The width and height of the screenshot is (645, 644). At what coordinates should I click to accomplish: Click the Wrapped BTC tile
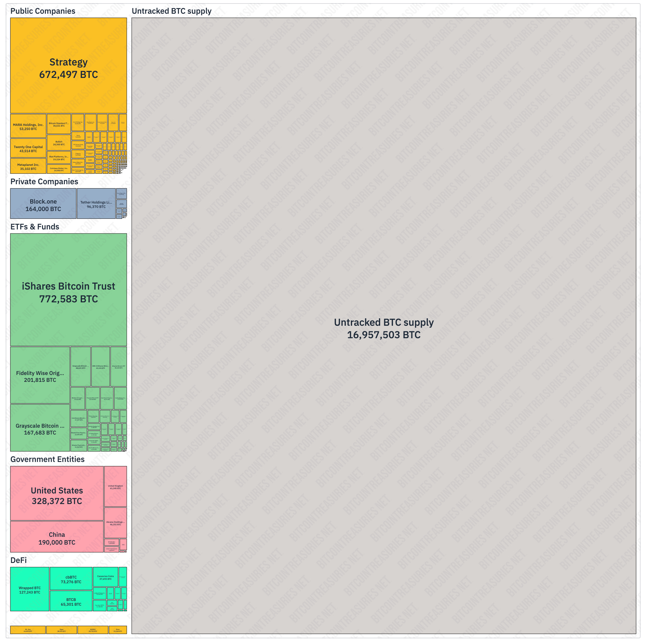pos(30,589)
